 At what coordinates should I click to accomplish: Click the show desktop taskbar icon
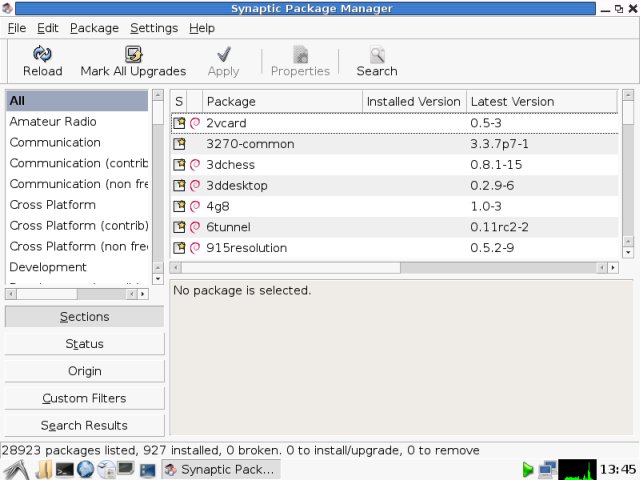tap(147, 471)
